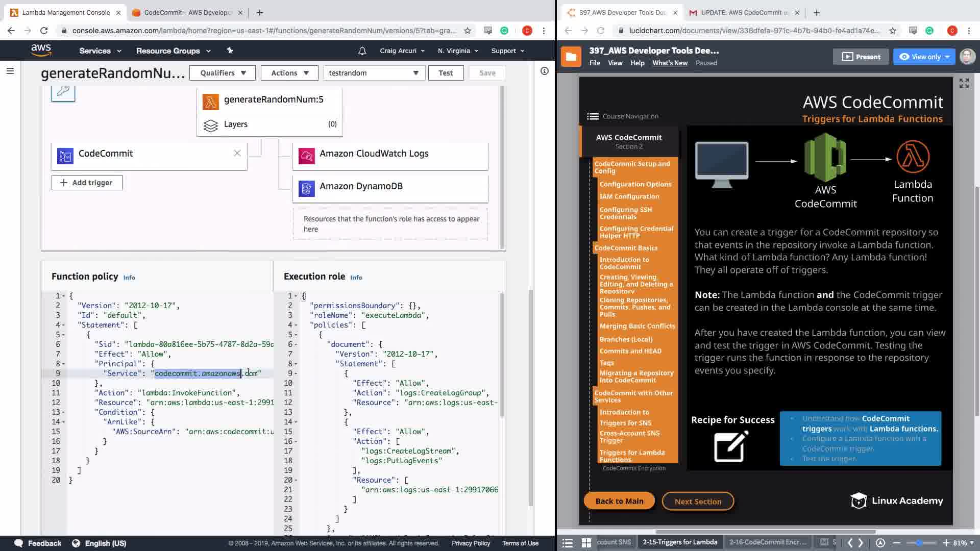Collapse the Principal block fold arrow
This screenshot has width=980, height=551.
point(63,364)
